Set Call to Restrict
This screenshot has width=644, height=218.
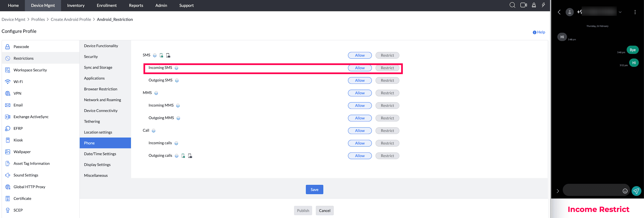pyautogui.click(x=387, y=131)
